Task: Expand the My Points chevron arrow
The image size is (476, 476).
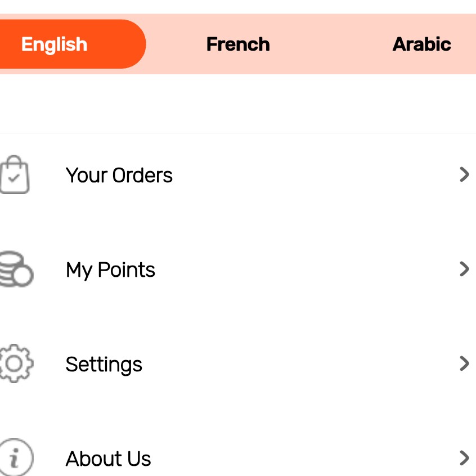Action: point(464,270)
